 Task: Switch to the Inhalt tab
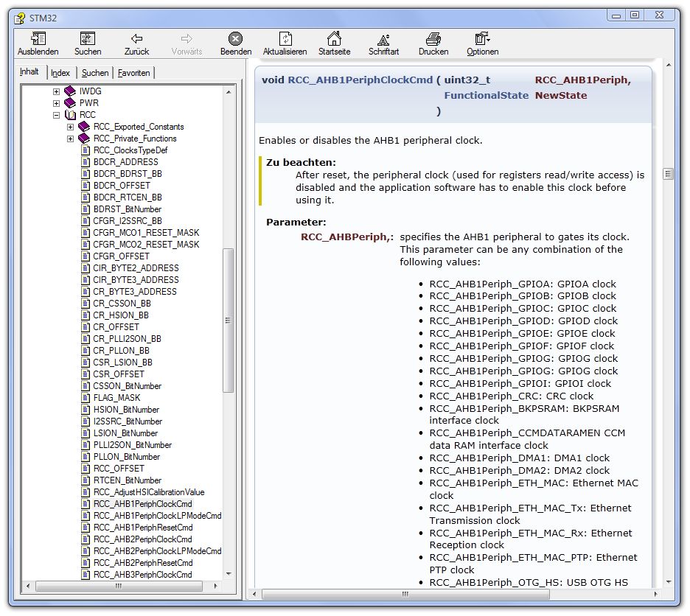coord(29,71)
